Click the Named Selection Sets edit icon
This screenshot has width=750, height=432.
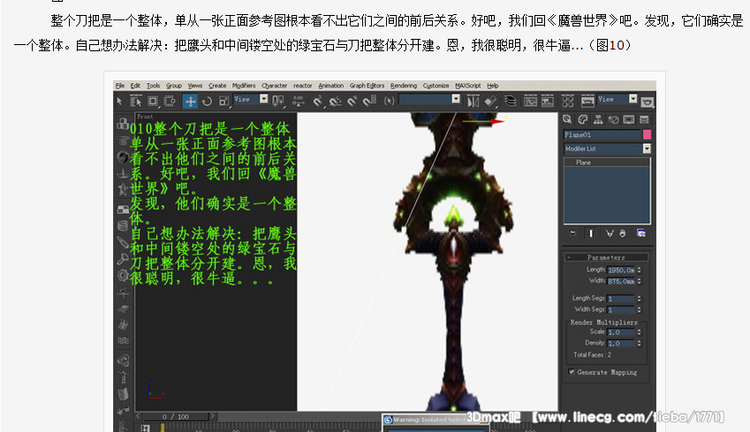coord(389,101)
